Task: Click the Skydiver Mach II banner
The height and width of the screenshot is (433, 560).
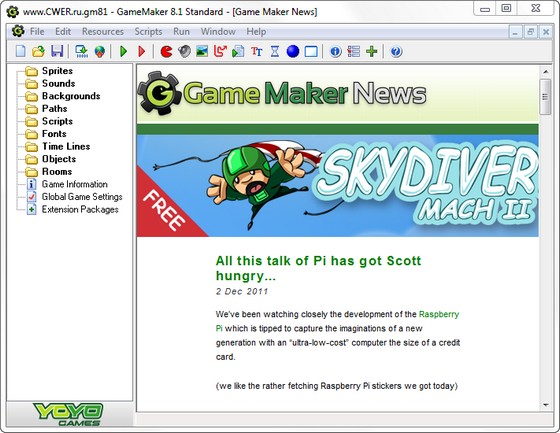Action: click(x=338, y=185)
